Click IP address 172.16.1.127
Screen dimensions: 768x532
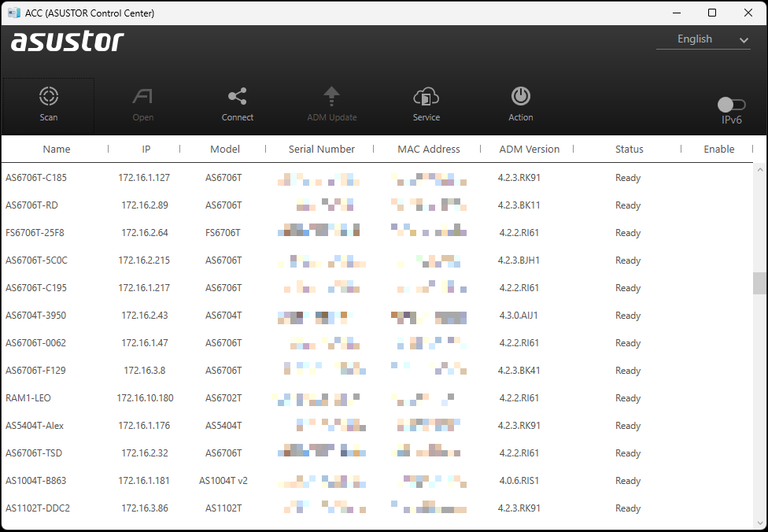pos(144,178)
